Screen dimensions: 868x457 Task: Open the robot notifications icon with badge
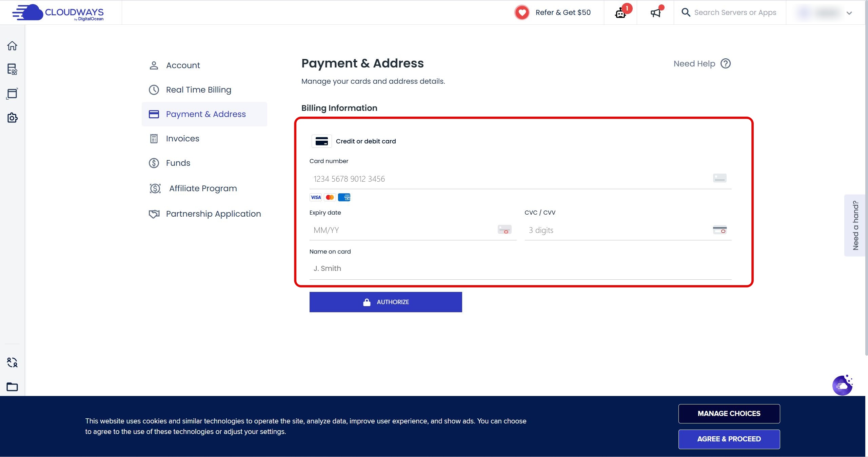(x=620, y=13)
